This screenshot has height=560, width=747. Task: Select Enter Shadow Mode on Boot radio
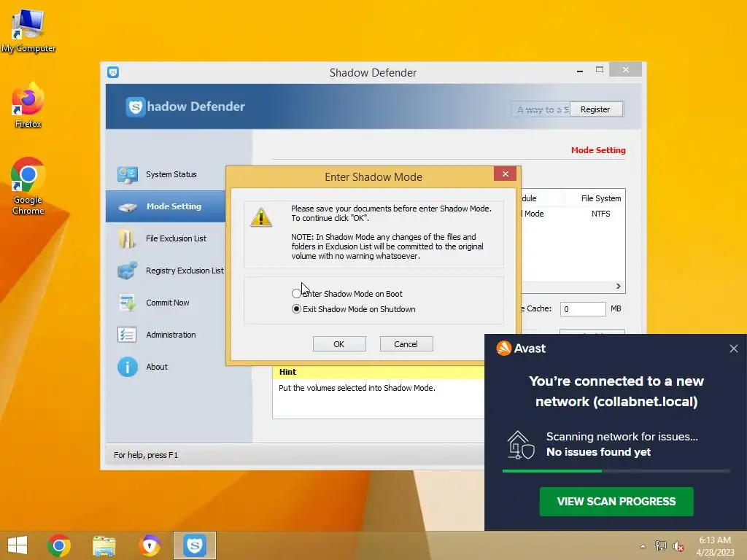[296, 294]
